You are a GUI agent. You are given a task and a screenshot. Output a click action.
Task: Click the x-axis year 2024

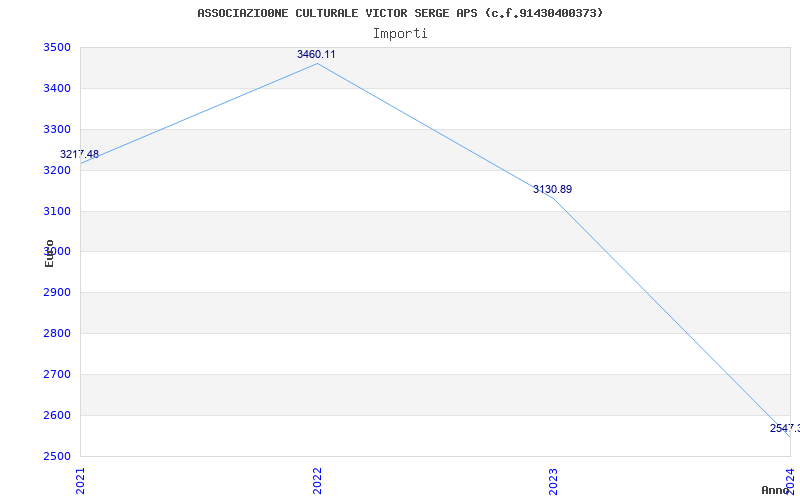click(790, 481)
